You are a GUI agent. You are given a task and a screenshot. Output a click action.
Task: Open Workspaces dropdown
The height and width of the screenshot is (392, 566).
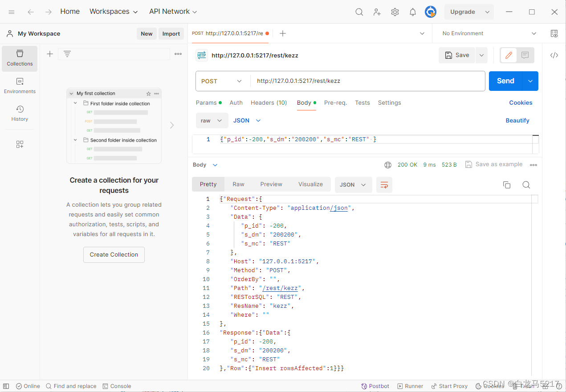pyautogui.click(x=114, y=12)
